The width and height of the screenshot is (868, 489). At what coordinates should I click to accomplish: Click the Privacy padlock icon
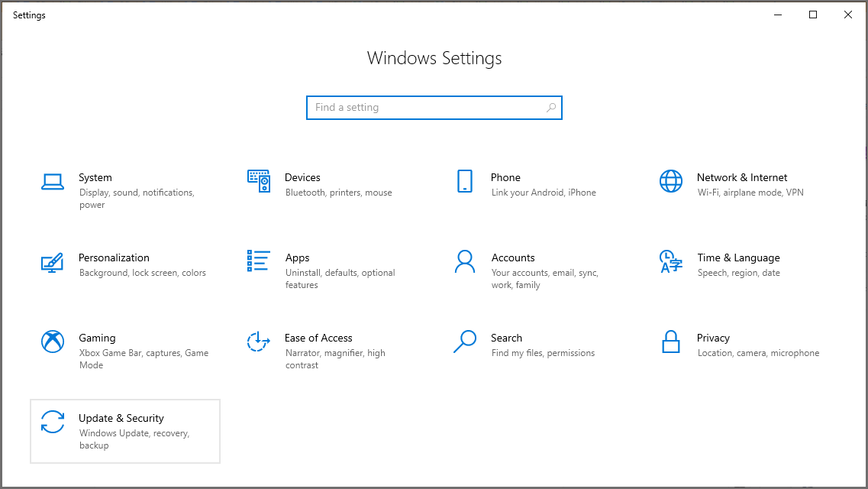pyautogui.click(x=670, y=342)
